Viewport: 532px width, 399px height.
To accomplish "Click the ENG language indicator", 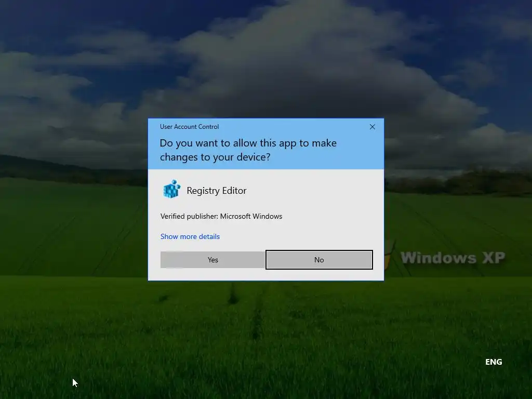I will point(494,362).
